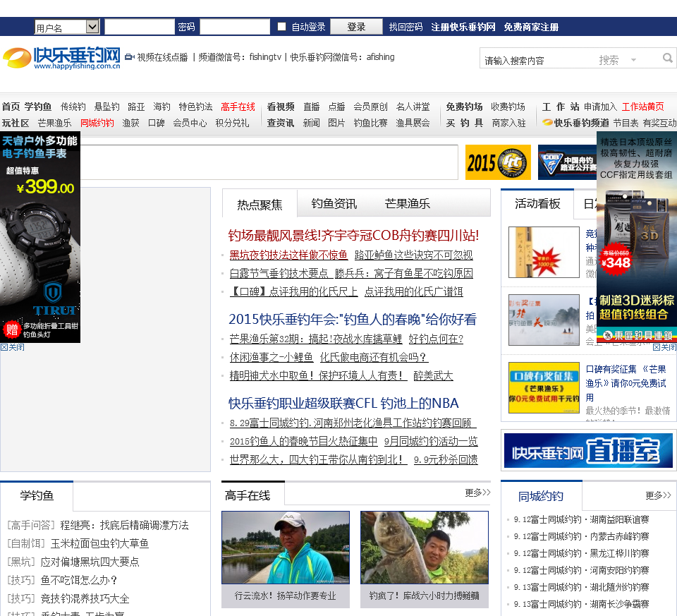The width and height of the screenshot is (677, 616).
Task: Expand the 搜索 category dropdown arrow
Action: pyautogui.click(x=633, y=59)
